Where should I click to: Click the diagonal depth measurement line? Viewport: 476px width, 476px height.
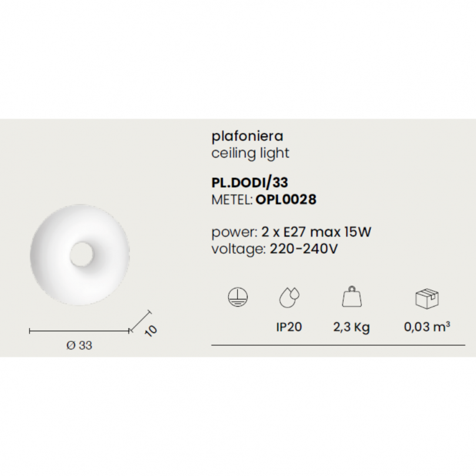(x=140, y=321)
